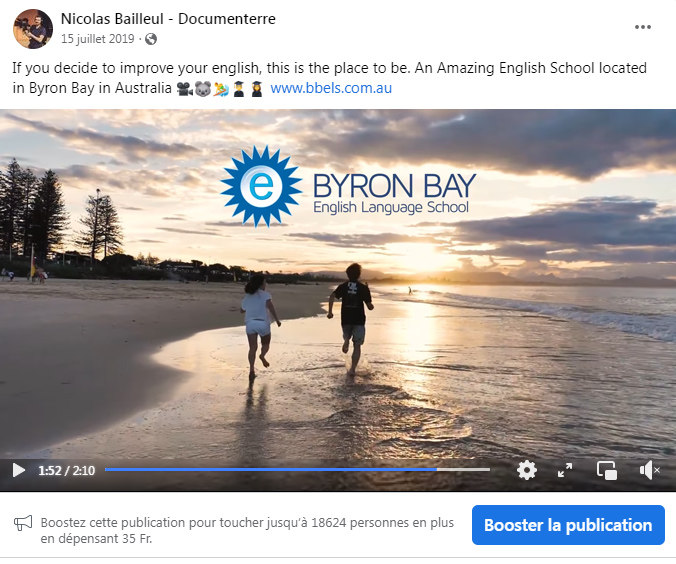Open video settings gear

pos(527,470)
